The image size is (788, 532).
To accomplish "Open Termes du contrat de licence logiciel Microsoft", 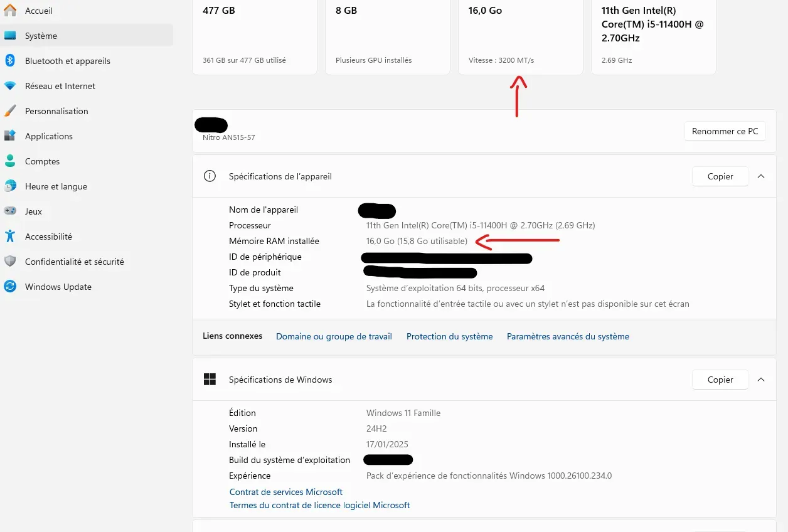I will point(320,505).
